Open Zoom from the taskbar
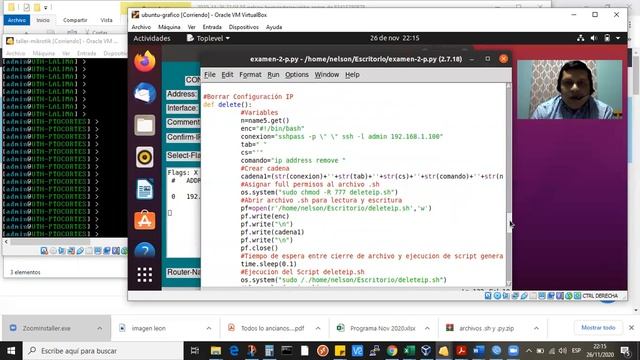Screen dimensions: 640x360 [x=513, y=351]
